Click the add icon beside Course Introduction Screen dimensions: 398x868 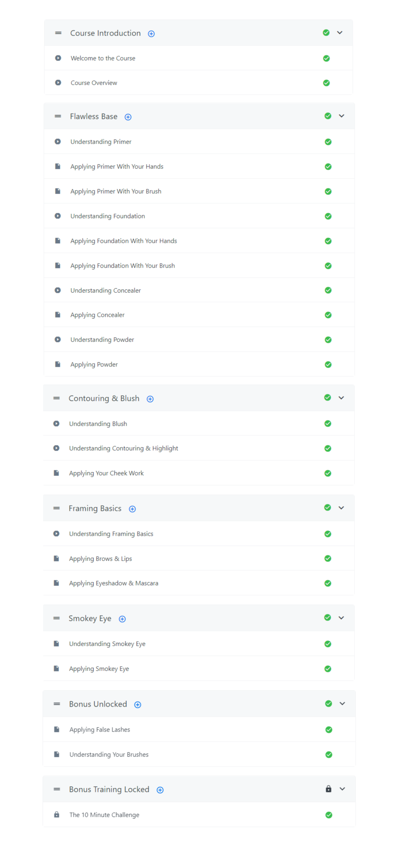point(151,34)
